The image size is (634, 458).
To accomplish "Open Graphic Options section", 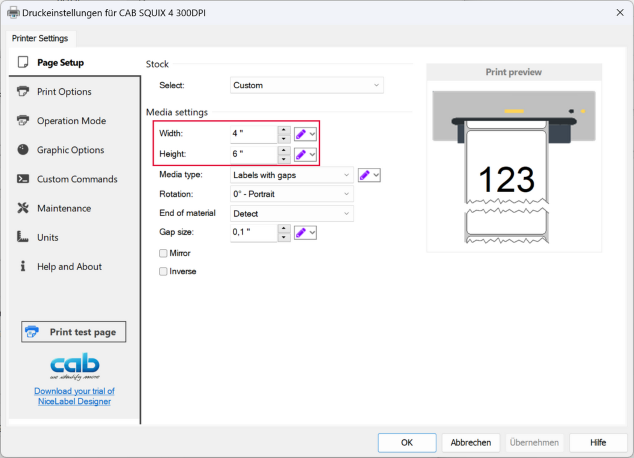I will [70, 150].
